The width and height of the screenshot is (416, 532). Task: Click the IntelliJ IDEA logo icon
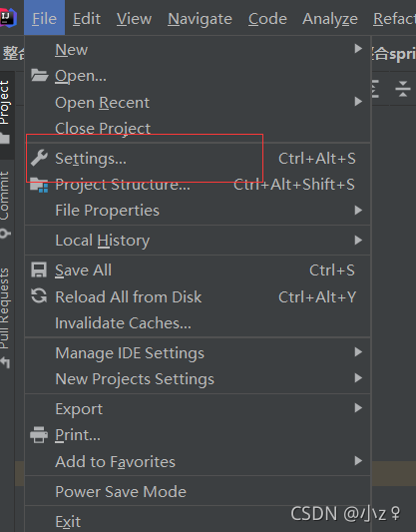click(8, 19)
